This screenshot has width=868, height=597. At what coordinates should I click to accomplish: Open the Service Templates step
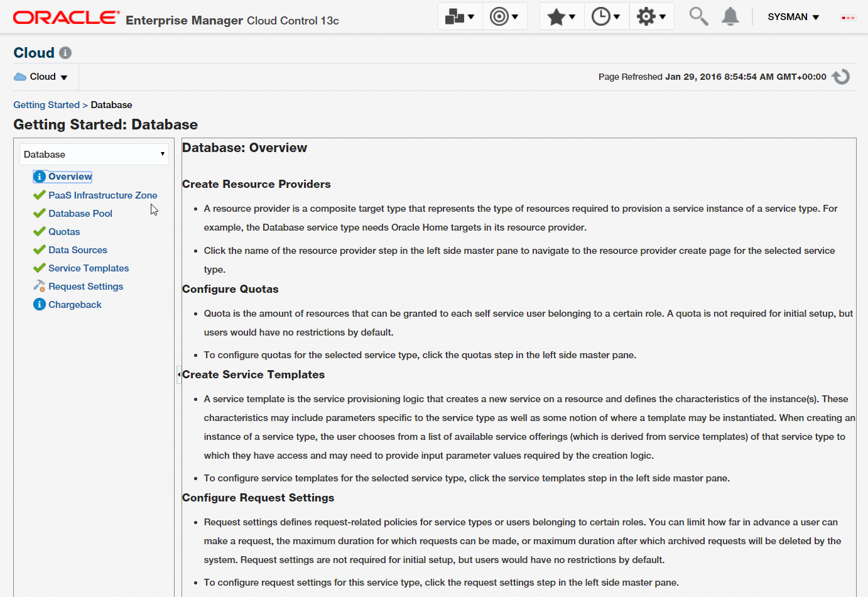point(89,268)
